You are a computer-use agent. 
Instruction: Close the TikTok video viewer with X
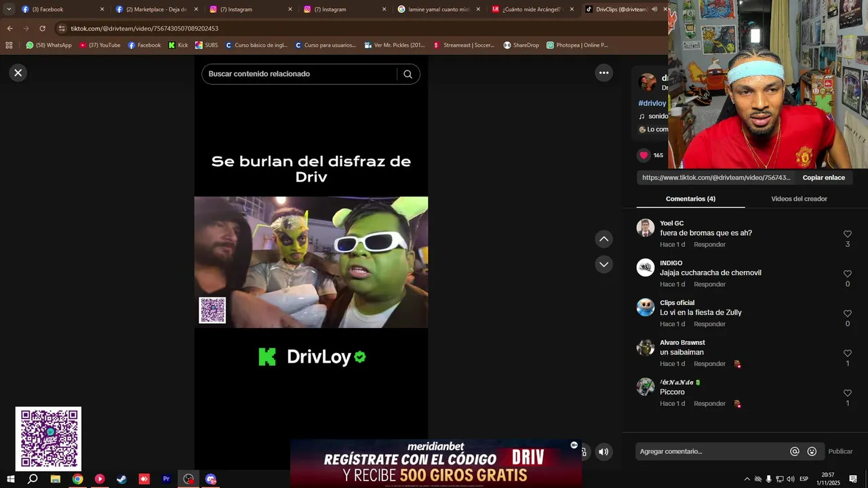point(18,73)
